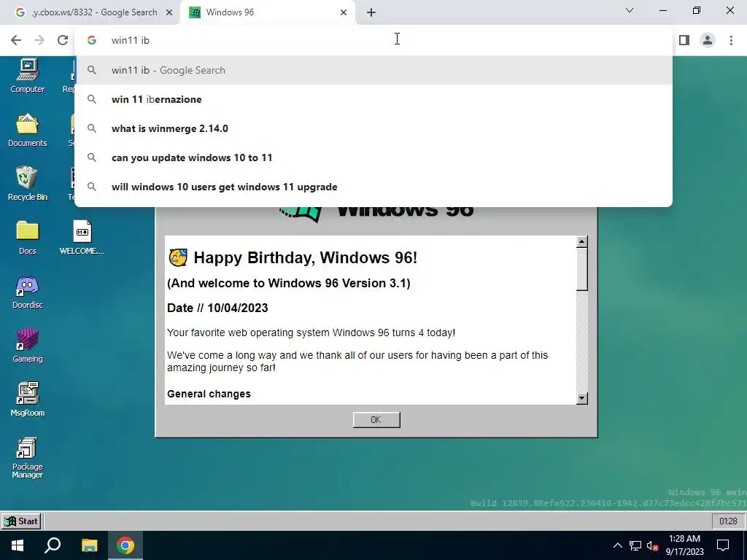
Task: Open the Docs folder icon
Action: pos(27,237)
